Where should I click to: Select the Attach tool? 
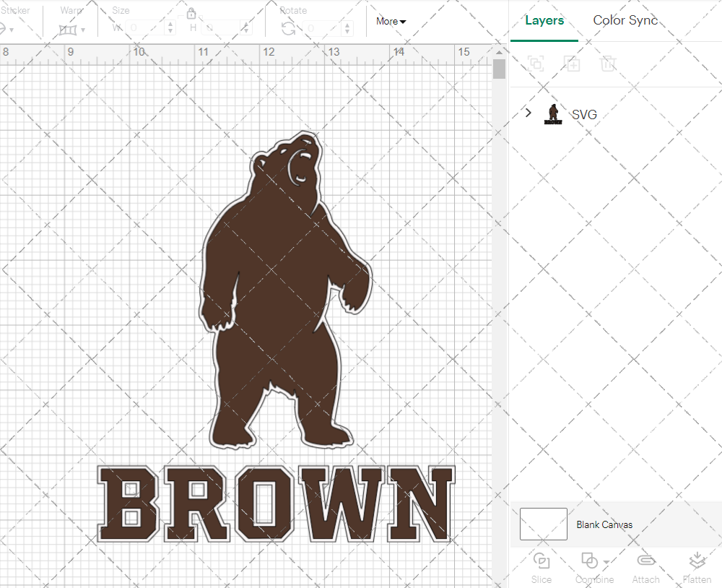click(x=645, y=567)
